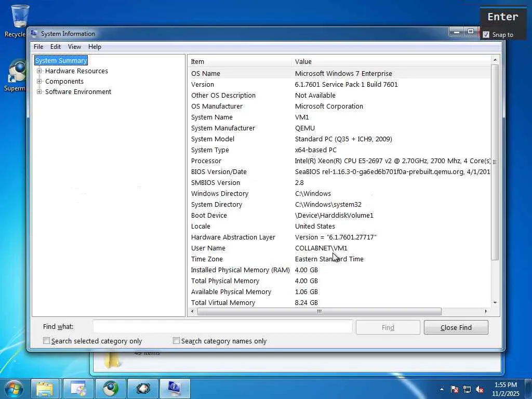The width and height of the screenshot is (532, 399).
Task: Select Installed Physical Memory (RAM) row
Action: pyautogui.click(x=339, y=270)
